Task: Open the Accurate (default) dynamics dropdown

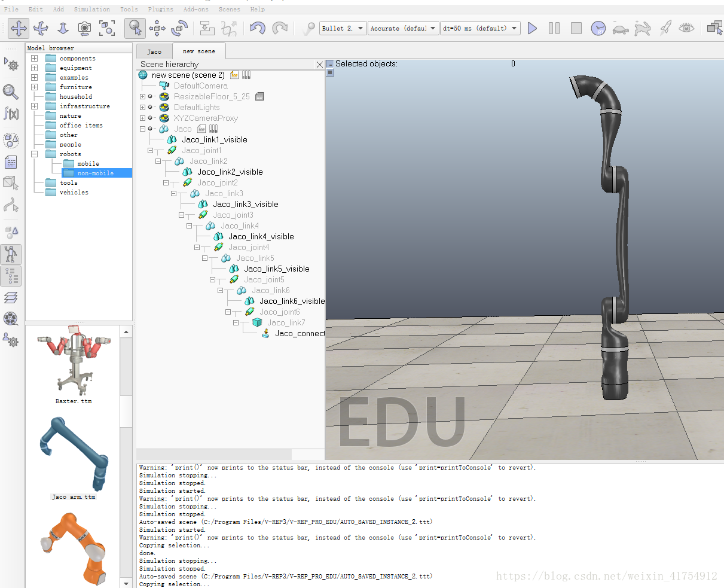Action: coord(404,28)
